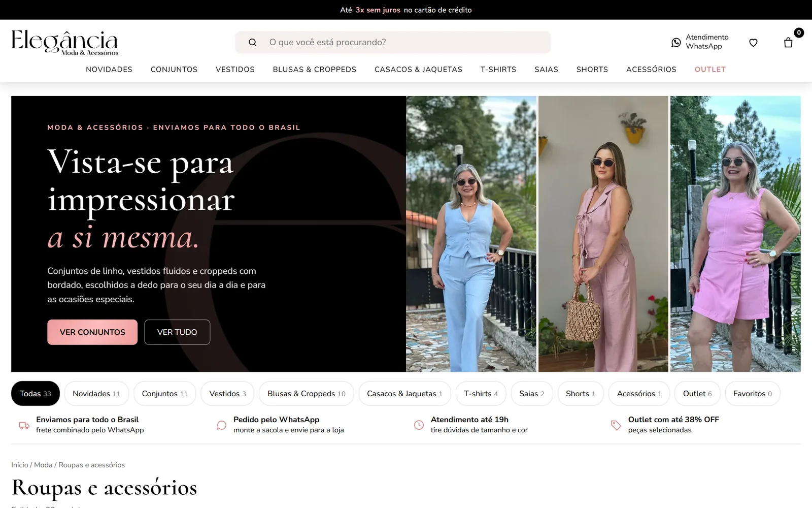The image size is (812, 508).
Task: Open the OUTLET navigation link
Action: tap(710, 69)
